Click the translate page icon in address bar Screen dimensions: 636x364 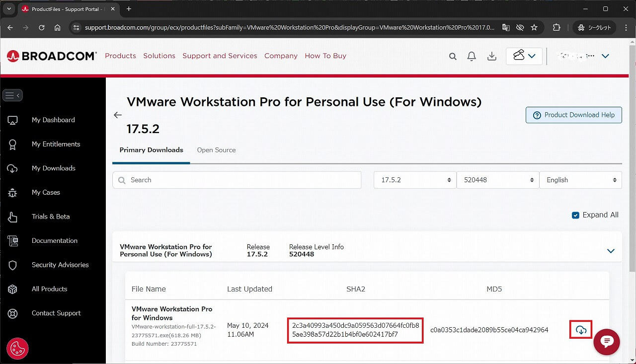click(506, 28)
